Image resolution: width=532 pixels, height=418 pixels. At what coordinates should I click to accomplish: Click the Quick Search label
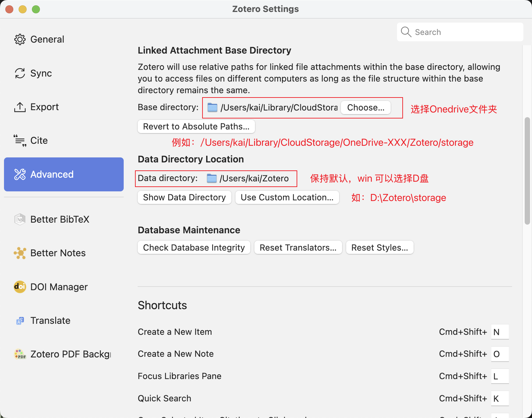pos(165,398)
